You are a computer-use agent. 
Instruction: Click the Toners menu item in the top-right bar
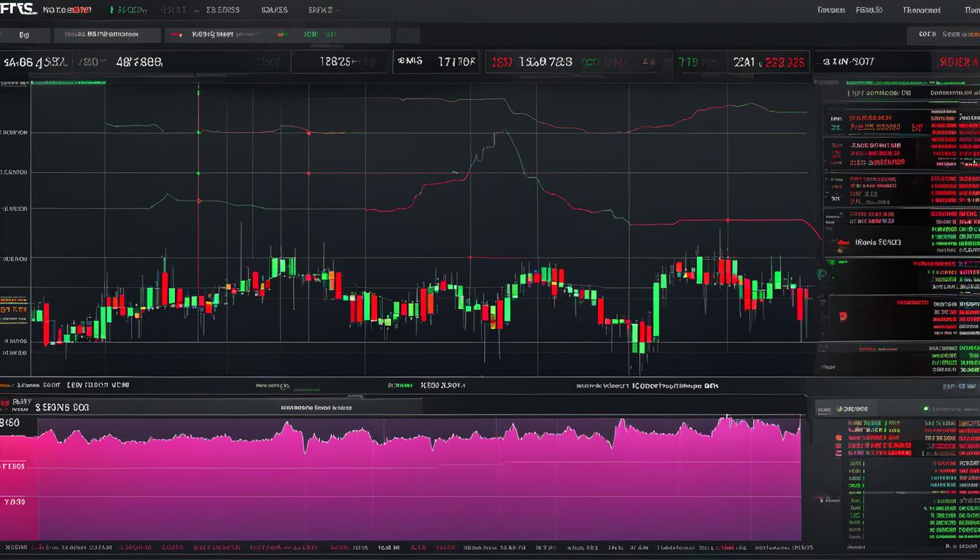pyautogui.click(x=831, y=9)
